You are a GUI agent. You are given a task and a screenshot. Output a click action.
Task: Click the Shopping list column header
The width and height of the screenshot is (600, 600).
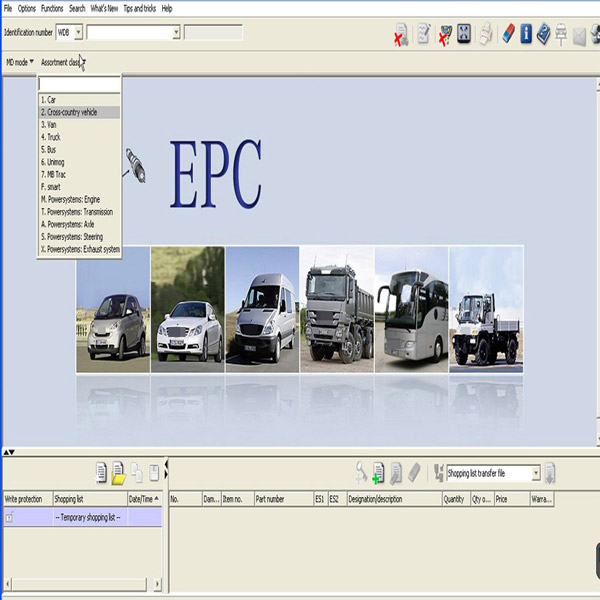[90, 499]
